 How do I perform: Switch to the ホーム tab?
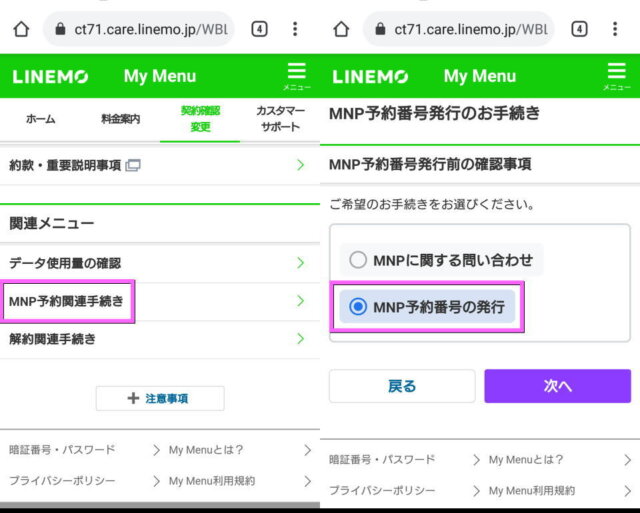click(x=40, y=119)
